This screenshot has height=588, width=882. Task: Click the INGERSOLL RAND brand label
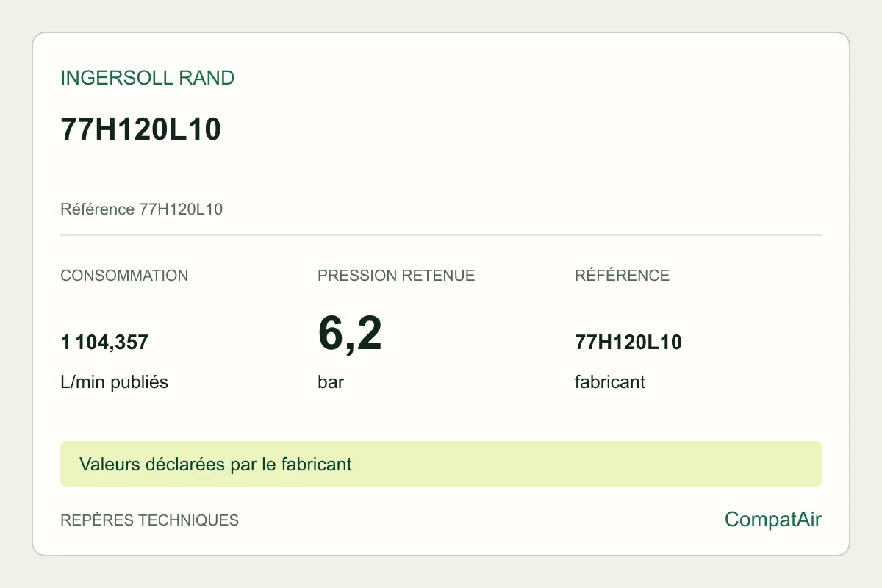(147, 78)
